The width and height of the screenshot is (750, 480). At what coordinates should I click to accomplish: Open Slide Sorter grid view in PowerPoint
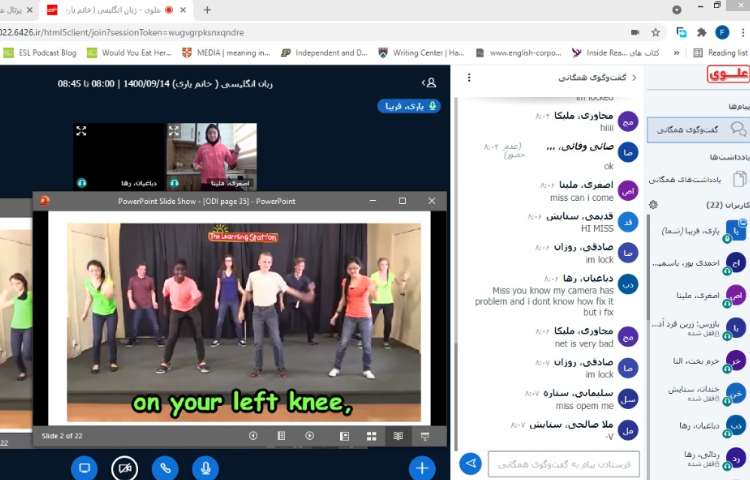click(371, 436)
